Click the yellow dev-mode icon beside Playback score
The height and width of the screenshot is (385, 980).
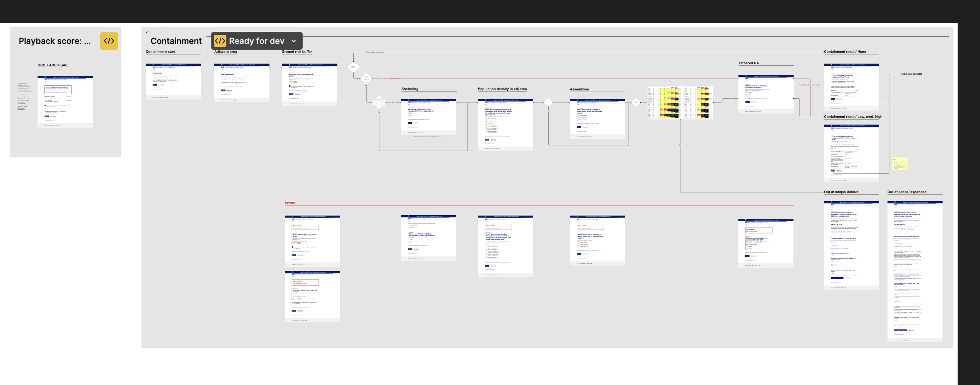(x=109, y=41)
